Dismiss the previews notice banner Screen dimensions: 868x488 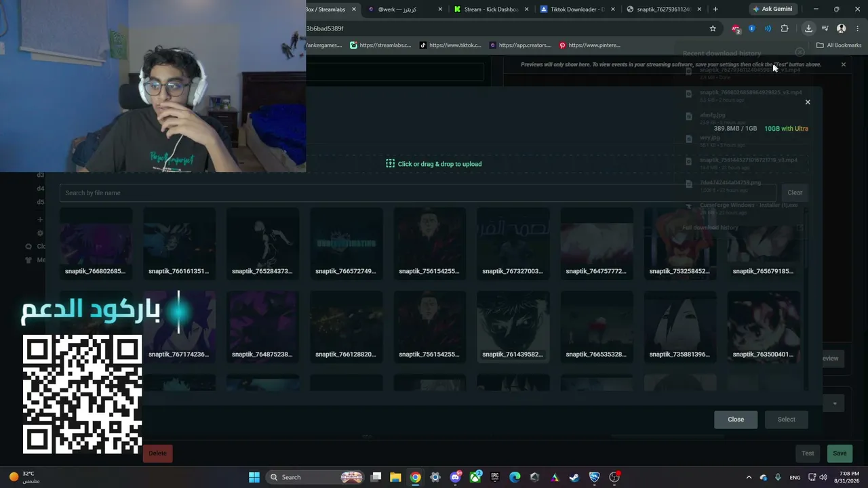[x=844, y=64]
